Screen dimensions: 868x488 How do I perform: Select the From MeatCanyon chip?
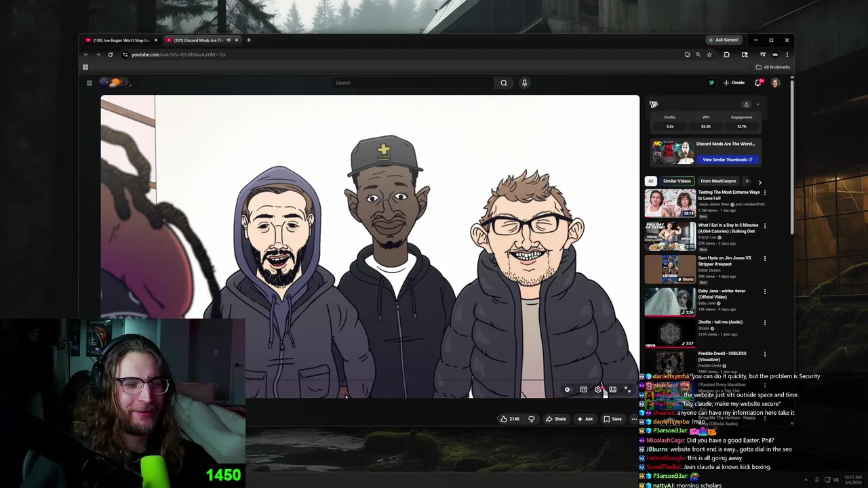[x=718, y=181]
